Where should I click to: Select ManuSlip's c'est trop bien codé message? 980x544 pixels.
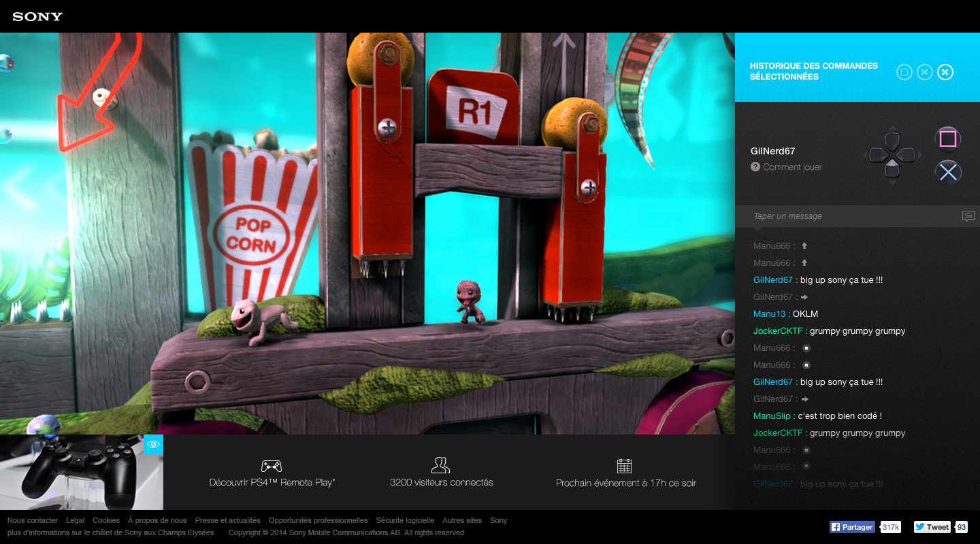(817, 415)
